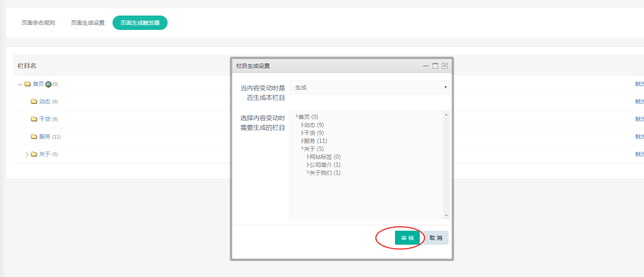Click the trigger link in 服务 row
The height and width of the screenshot is (277, 644).
coord(639,137)
